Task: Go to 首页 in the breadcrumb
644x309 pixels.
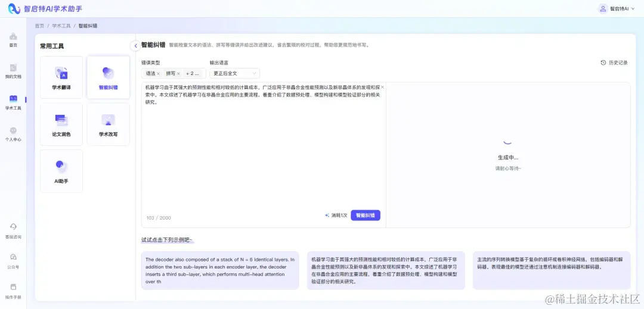Action: [x=39, y=26]
